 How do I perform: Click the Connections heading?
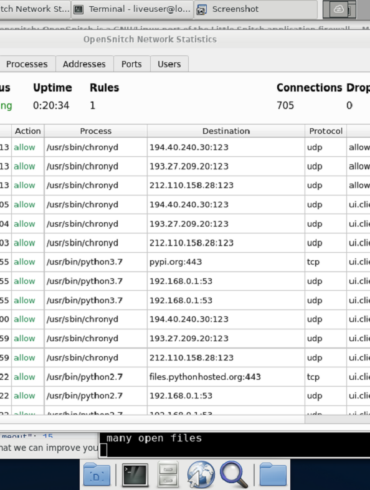[x=309, y=88]
